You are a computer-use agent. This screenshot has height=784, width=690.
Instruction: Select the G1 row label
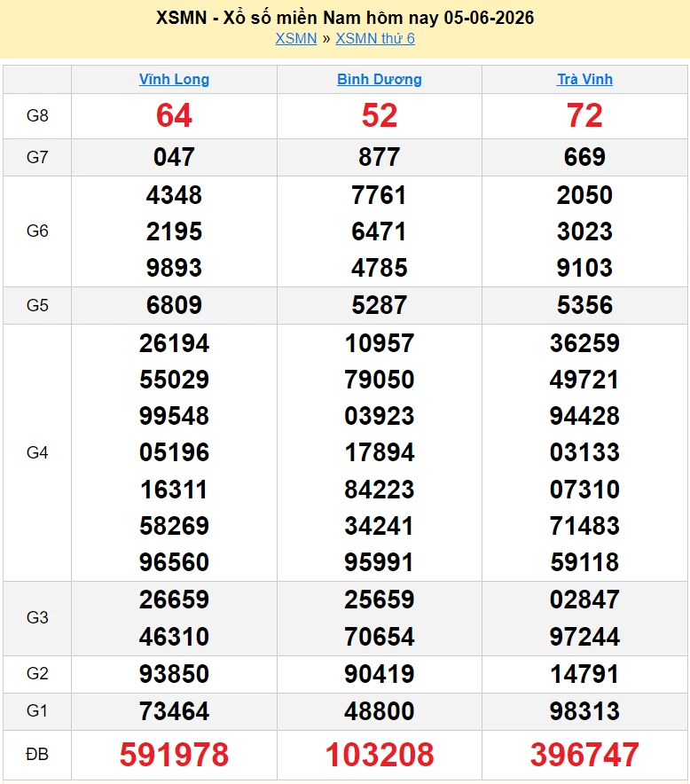click(x=37, y=710)
